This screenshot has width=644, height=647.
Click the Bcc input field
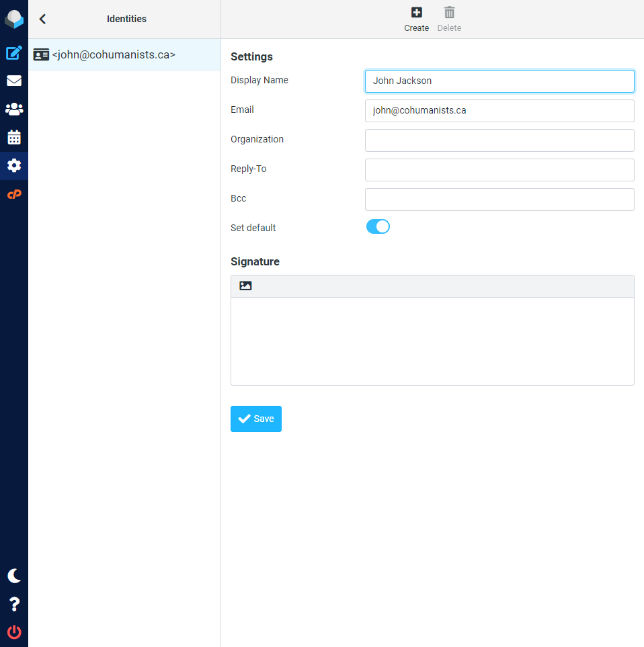coord(499,200)
